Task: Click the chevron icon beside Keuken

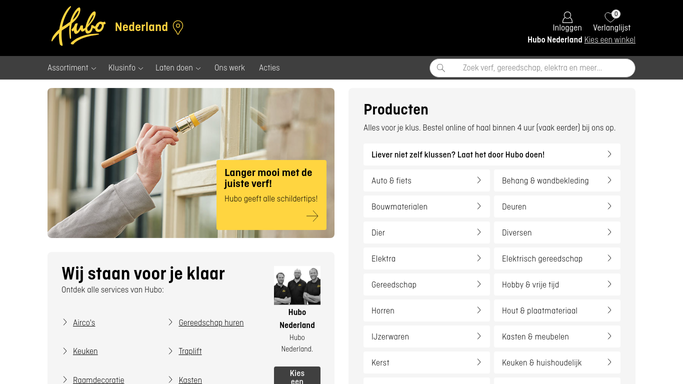Action: point(65,351)
